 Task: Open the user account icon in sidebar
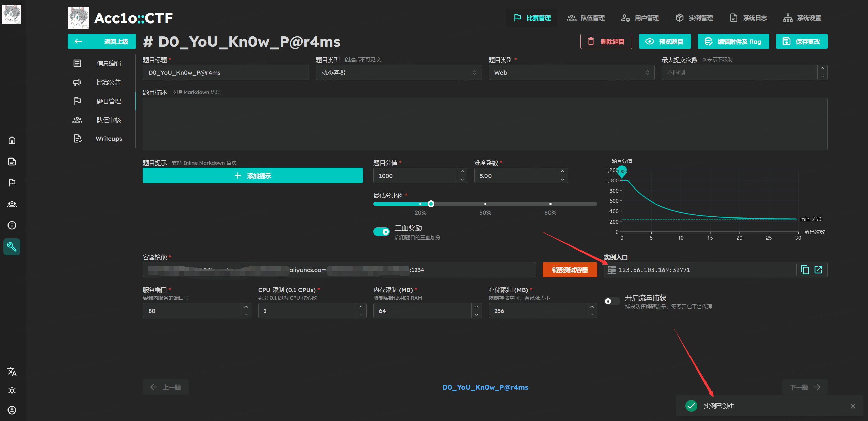pyautogui.click(x=12, y=410)
